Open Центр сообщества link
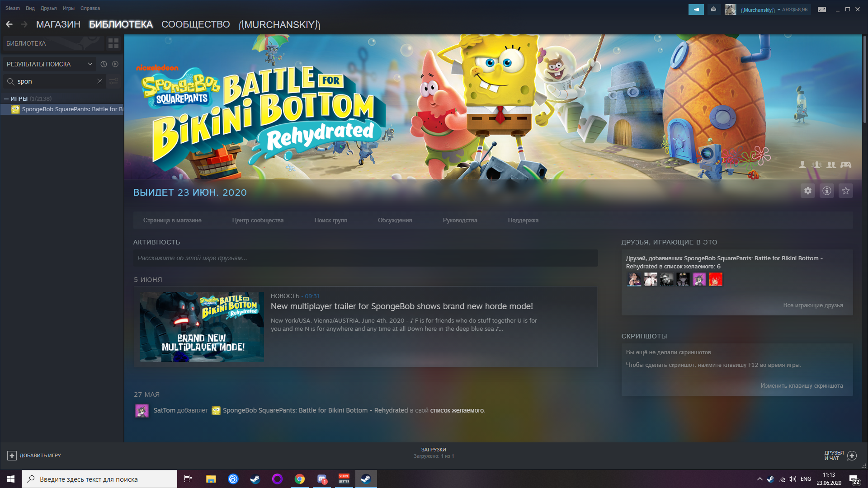This screenshot has height=488, width=868. click(258, 221)
